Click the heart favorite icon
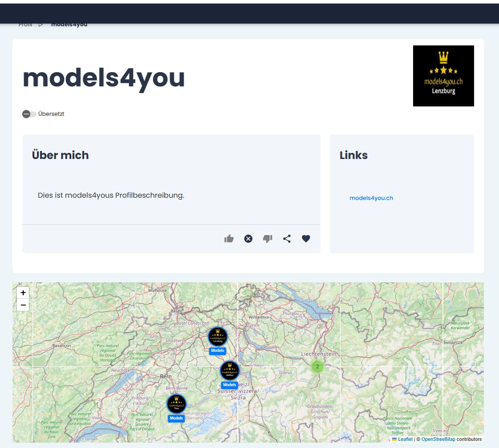Image resolution: width=499 pixels, height=448 pixels. [x=306, y=239]
